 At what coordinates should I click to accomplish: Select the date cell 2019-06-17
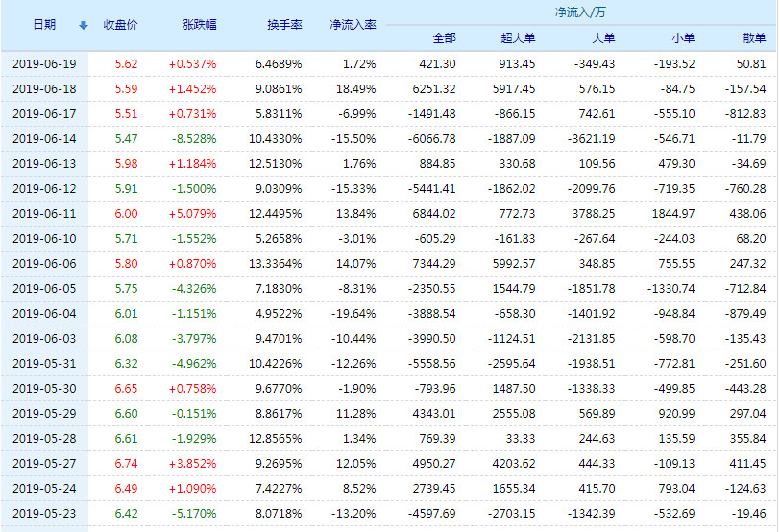pyautogui.click(x=44, y=114)
